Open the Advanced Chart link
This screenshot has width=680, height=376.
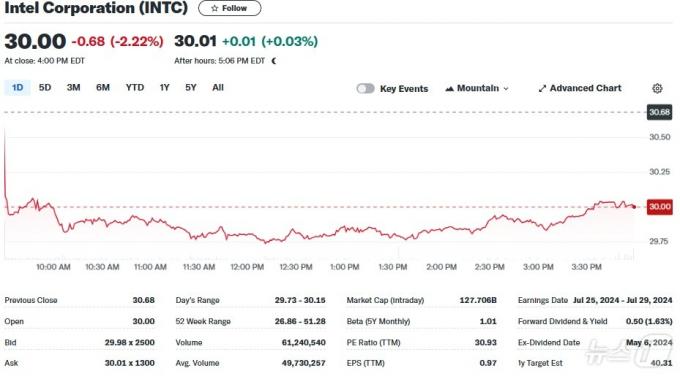pos(580,88)
